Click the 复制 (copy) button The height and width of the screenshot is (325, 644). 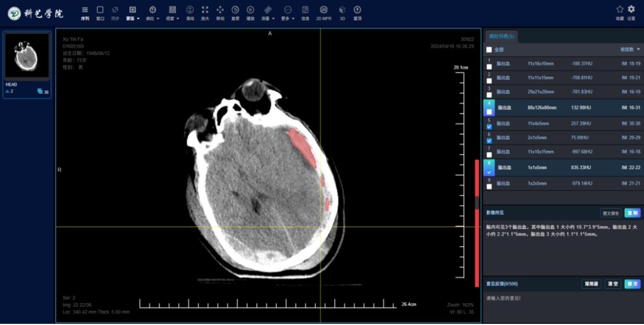pyautogui.click(x=632, y=213)
